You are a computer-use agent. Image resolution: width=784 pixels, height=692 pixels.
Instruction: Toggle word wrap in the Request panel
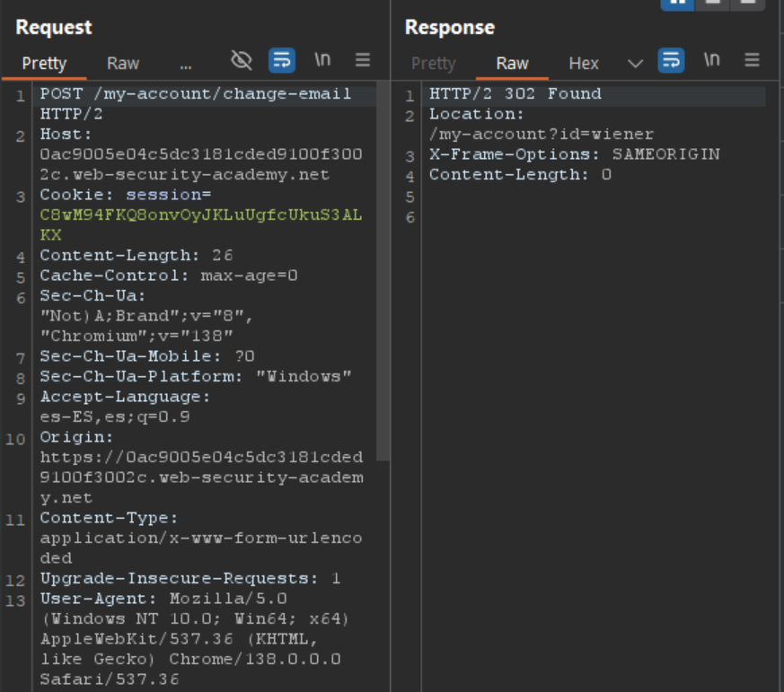pos(281,60)
